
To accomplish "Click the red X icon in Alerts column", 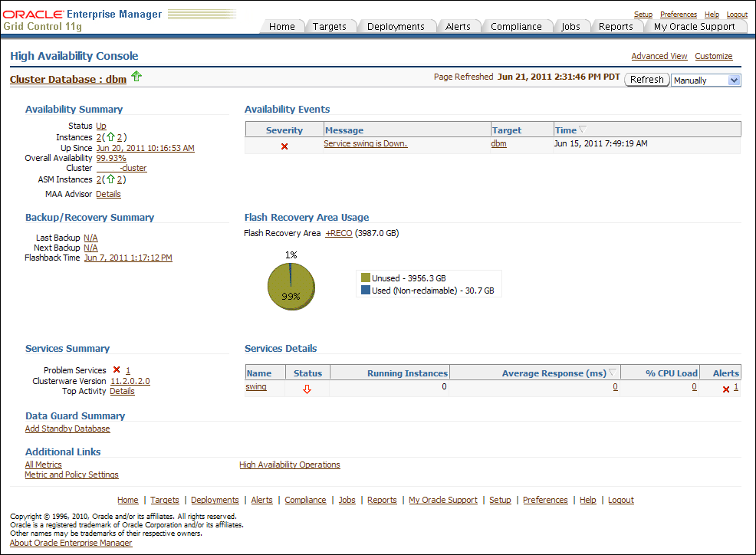I will (726, 389).
